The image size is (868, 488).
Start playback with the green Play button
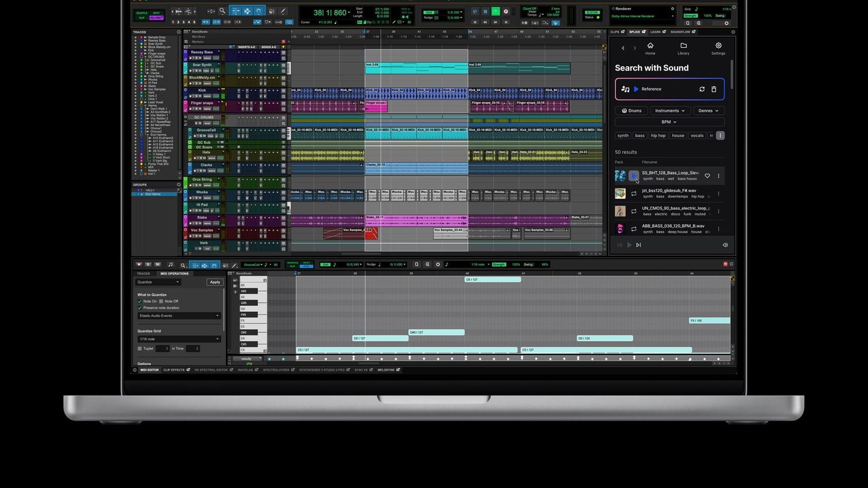pos(496,11)
